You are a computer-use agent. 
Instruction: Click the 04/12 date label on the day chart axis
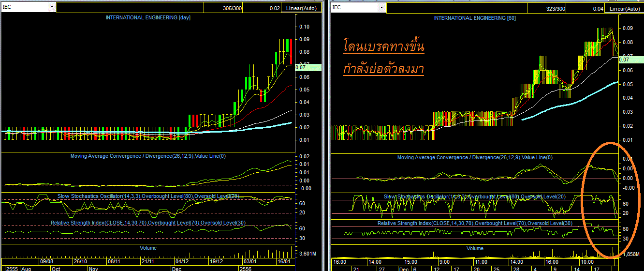point(182,261)
